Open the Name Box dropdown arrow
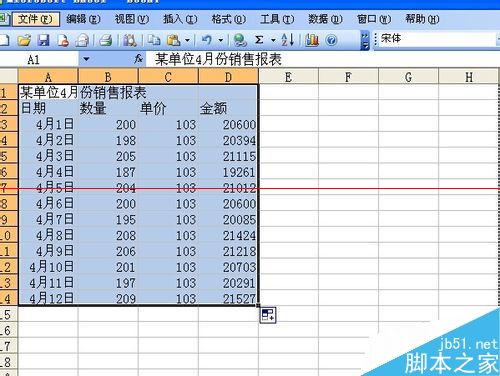Screen dimensions: 500x376 [x=86, y=60]
